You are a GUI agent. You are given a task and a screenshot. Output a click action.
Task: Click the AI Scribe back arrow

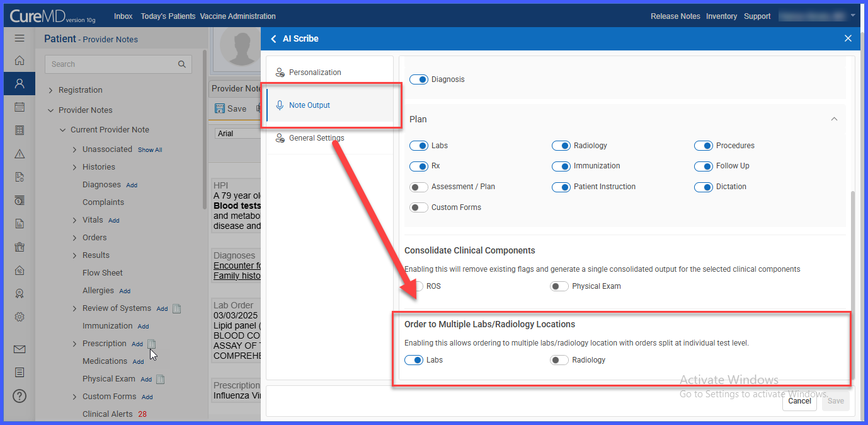pyautogui.click(x=273, y=38)
